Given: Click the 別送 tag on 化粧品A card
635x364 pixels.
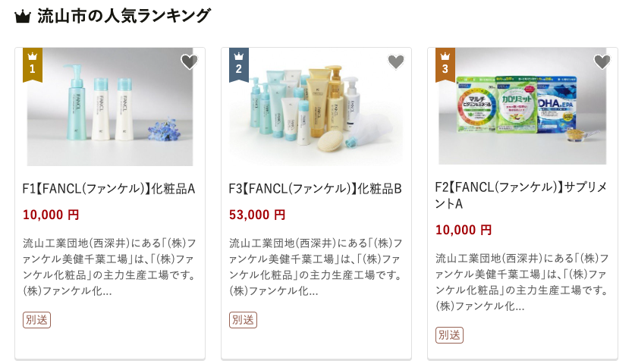Looking at the screenshot, I should [36, 319].
